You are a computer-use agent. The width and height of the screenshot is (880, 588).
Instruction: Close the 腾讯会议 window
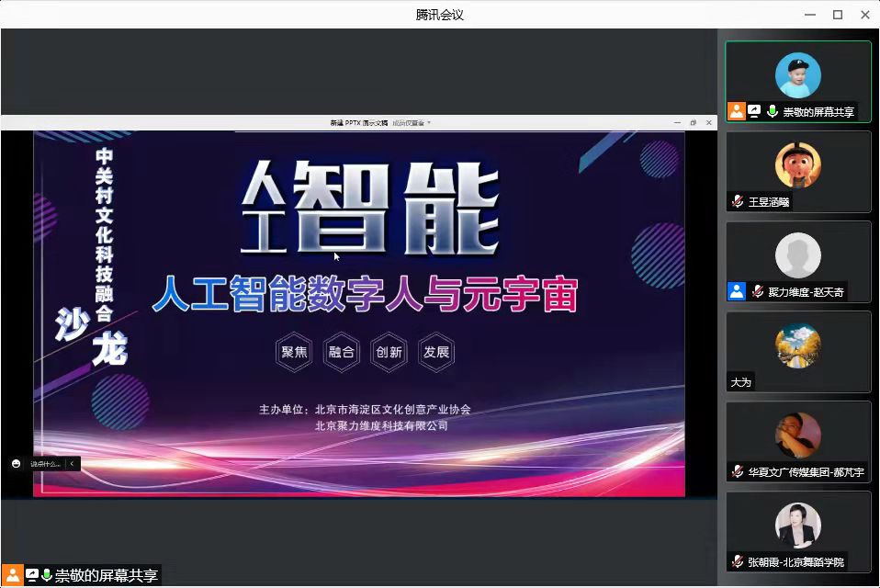coord(865,15)
